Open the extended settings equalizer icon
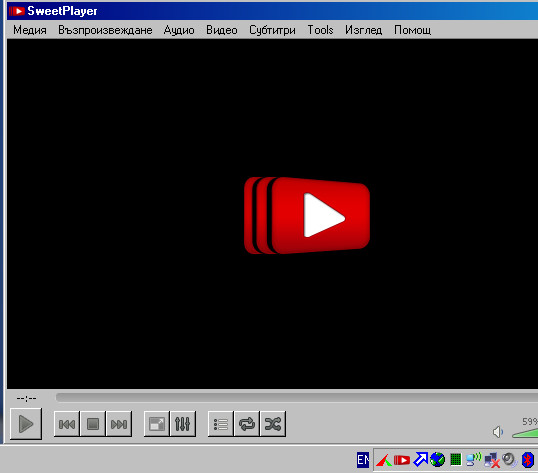 [183, 424]
